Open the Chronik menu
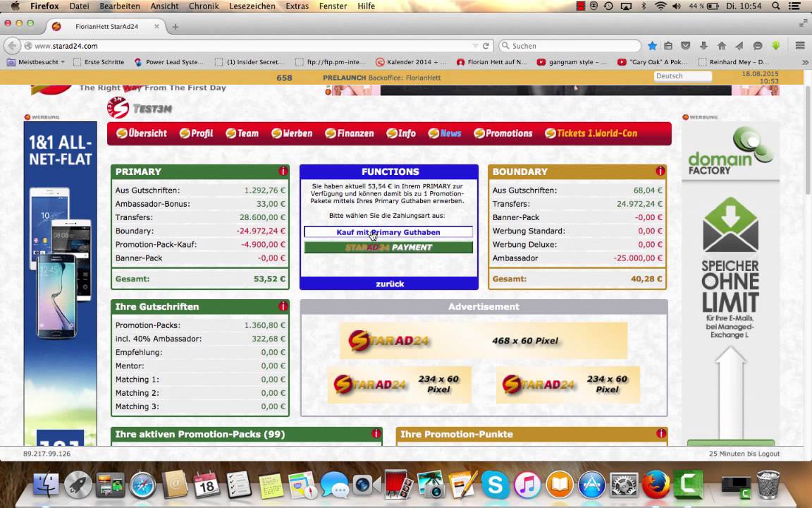812x508 pixels. coord(204,6)
